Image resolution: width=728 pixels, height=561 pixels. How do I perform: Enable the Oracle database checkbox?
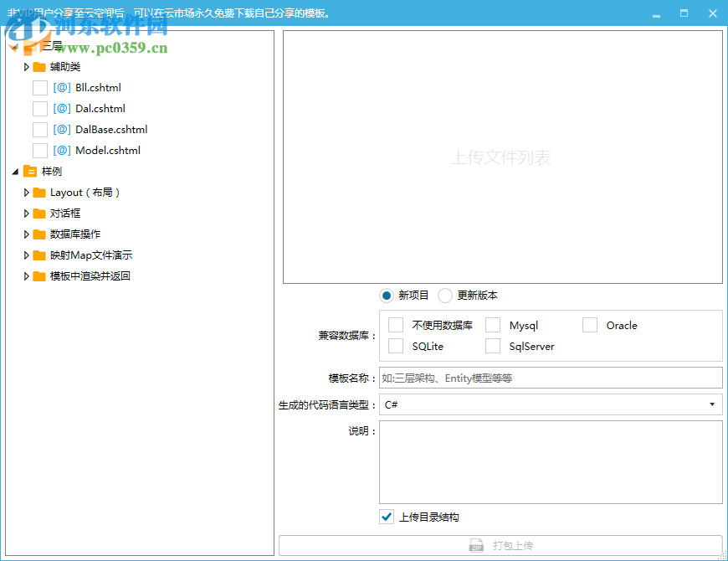pyautogui.click(x=590, y=325)
